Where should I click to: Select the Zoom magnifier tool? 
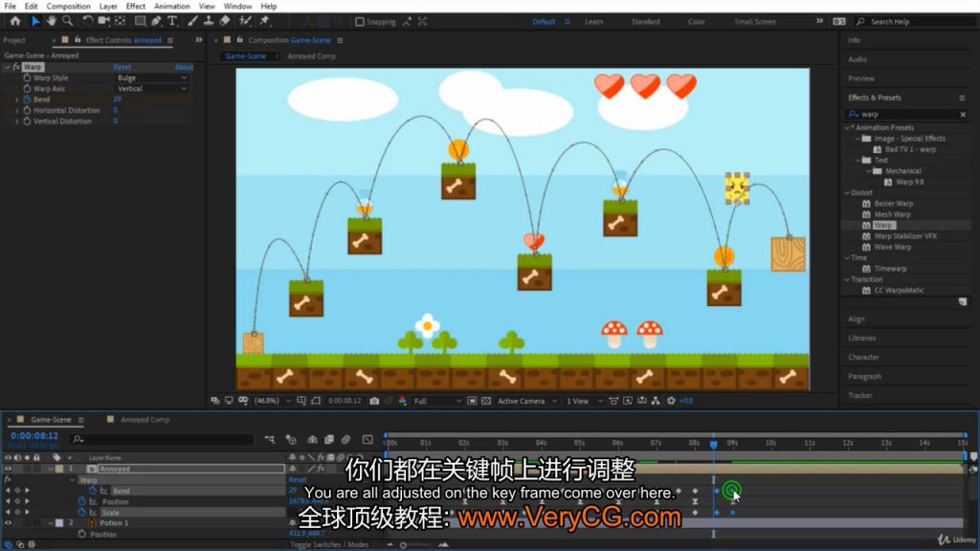point(67,21)
